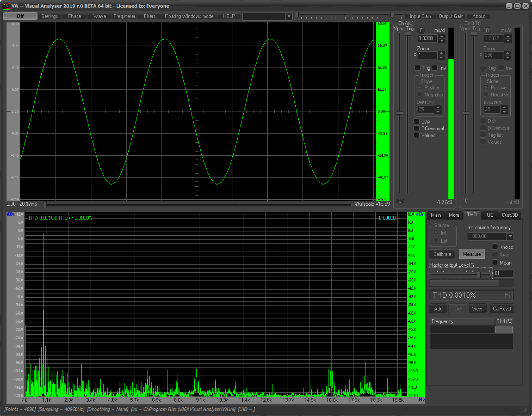Viewport: 532px width, 416px height.
Task: Open the HELP menu
Action: pyautogui.click(x=229, y=16)
